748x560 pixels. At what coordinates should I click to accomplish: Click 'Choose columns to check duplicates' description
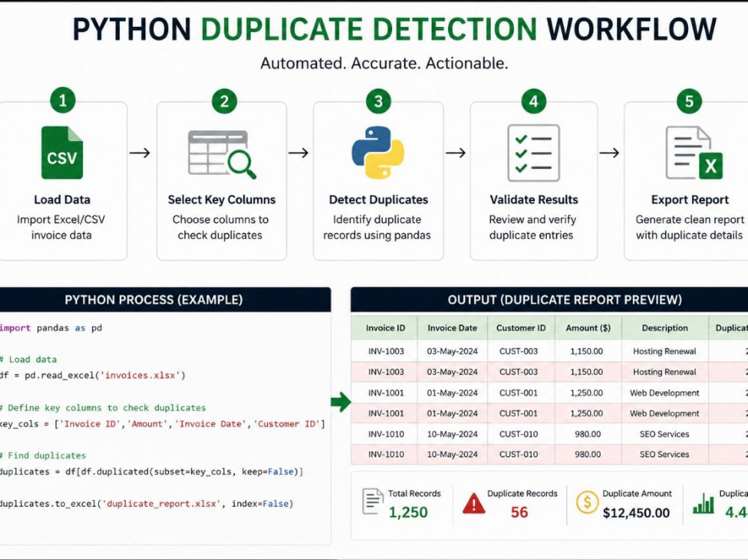tap(221, 227)
